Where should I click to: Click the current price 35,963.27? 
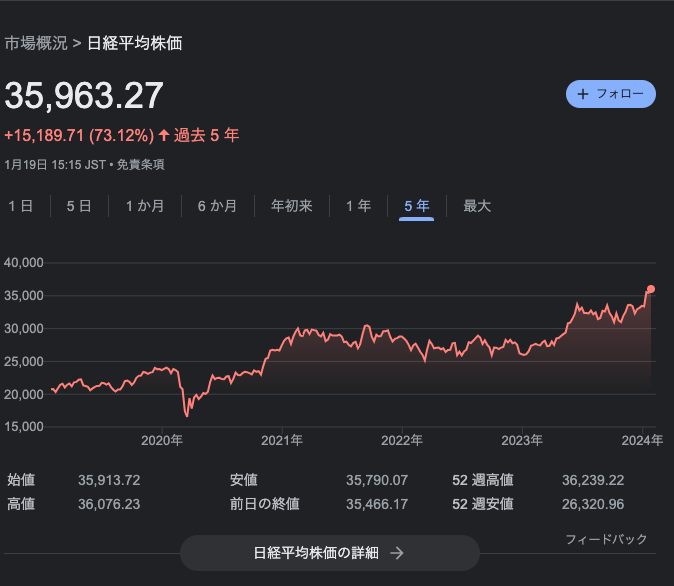[x=84, y=96]
